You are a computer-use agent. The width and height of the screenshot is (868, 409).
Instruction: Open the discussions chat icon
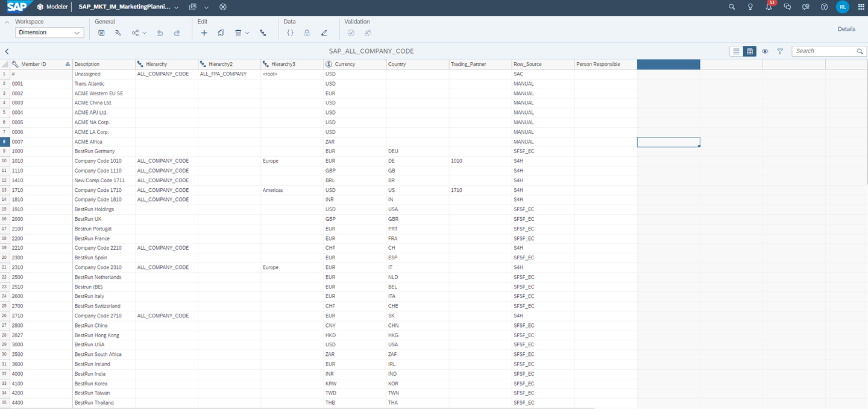(x=787, y=7)
